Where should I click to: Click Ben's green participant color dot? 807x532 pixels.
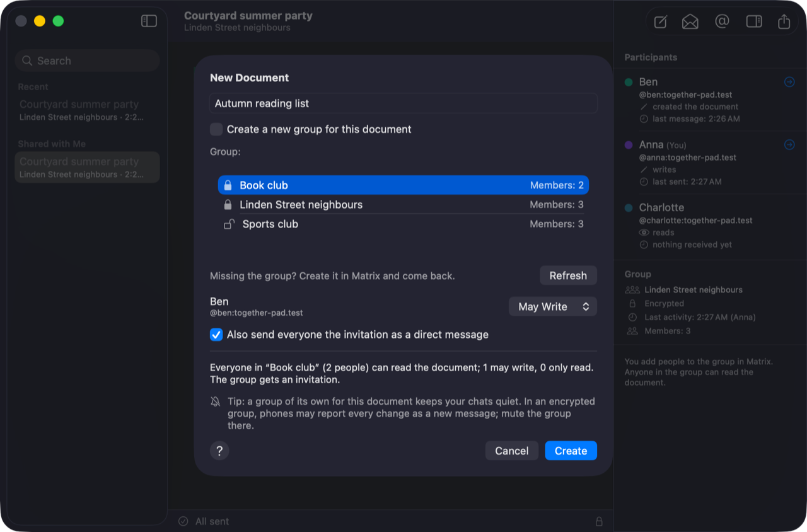point(629,82)
